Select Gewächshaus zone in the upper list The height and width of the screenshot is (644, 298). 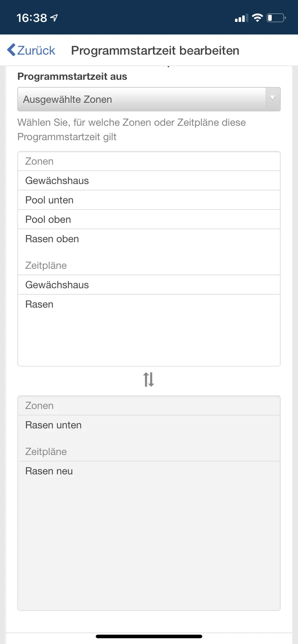57,180
